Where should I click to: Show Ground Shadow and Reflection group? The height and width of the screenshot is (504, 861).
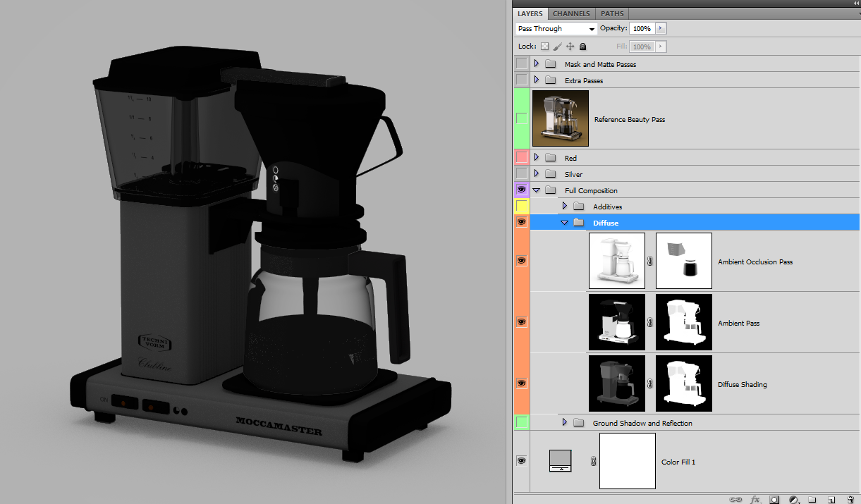click(x=522, y=422)
